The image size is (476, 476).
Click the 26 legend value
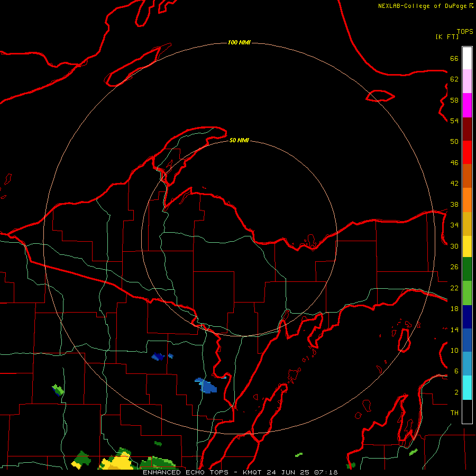point(454,267)
